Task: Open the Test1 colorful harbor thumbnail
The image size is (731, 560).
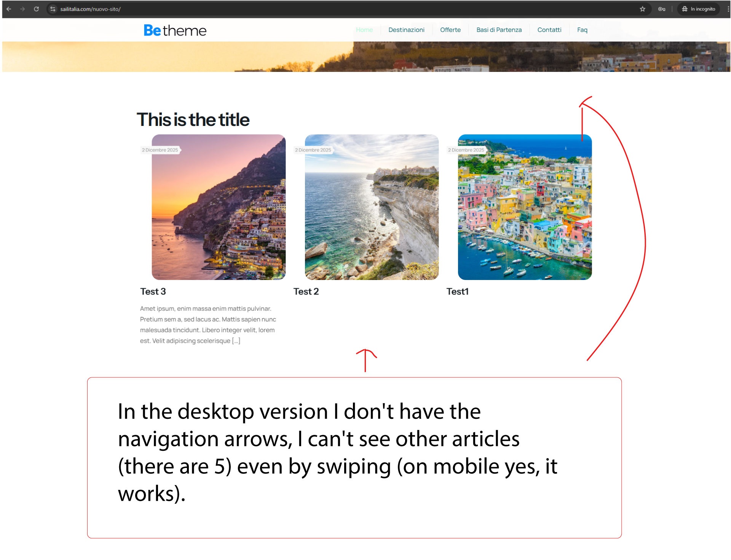Action: click(525, 207)
